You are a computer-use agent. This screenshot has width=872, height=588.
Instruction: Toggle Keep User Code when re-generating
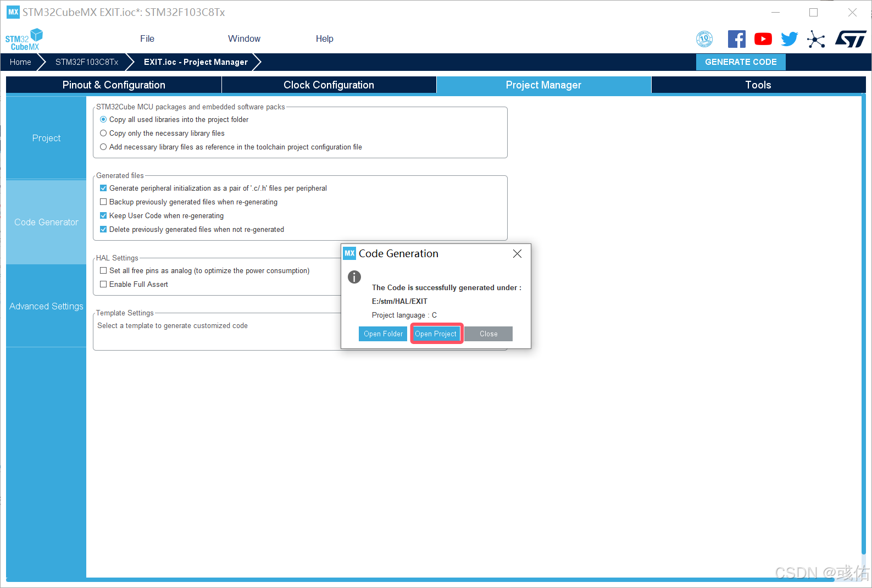pyautogui.click(x=103, y=215)
